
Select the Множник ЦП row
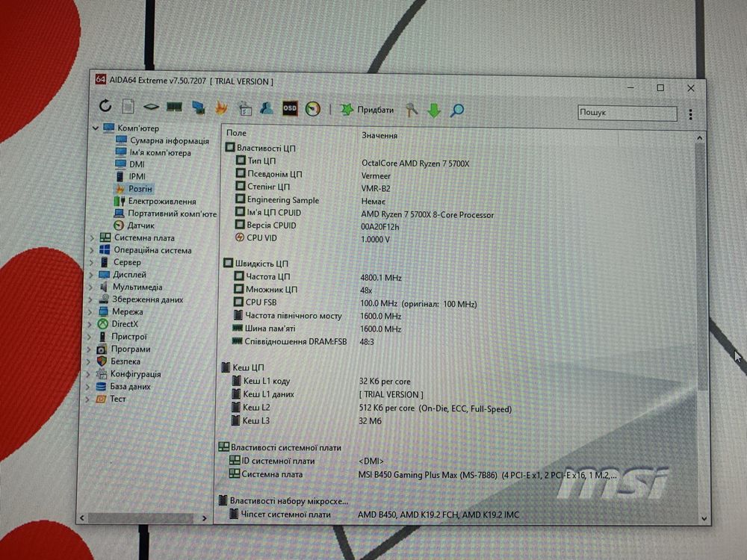pyautogui.click(x=304, y=290)
